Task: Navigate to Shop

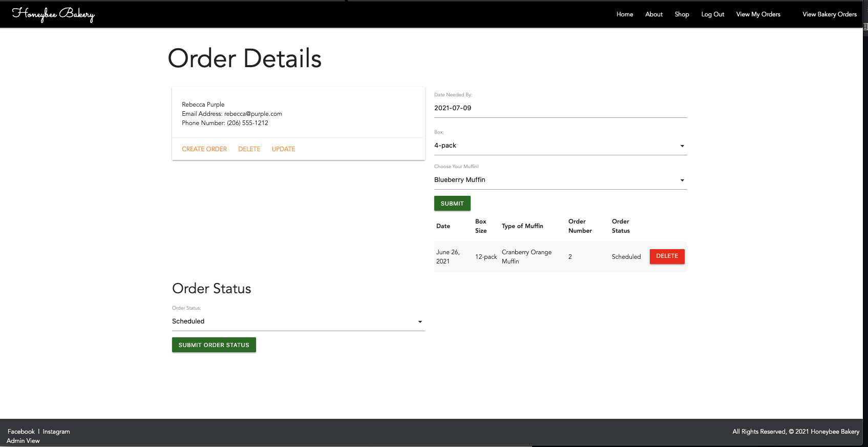Action: click(x=682, y=14)
